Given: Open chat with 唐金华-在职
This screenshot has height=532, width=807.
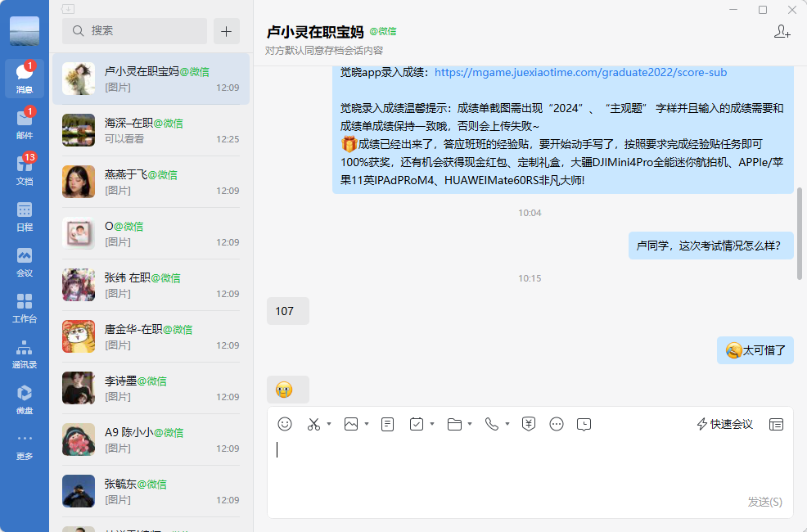Looking at the screenshot, I should point(151,336).
